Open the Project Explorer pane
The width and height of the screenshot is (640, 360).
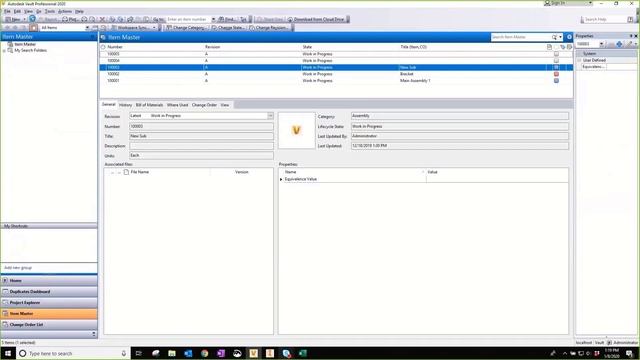(x=49, y=303)
